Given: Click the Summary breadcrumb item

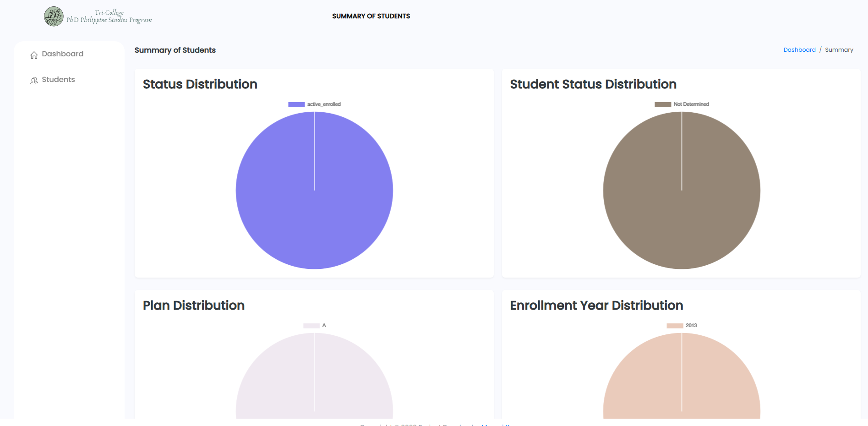Looking at the screenshot, I should coord(840,49).
